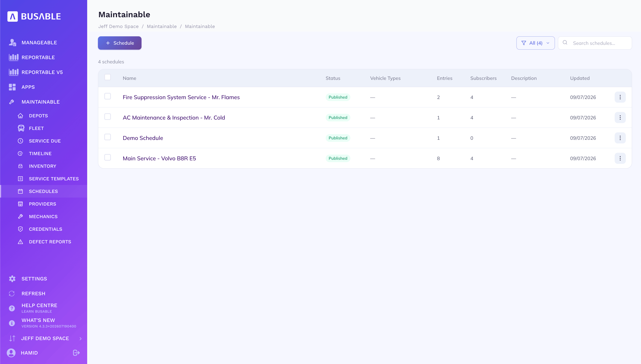
Task: Sort by the Name column header
Action: (129, 78)
